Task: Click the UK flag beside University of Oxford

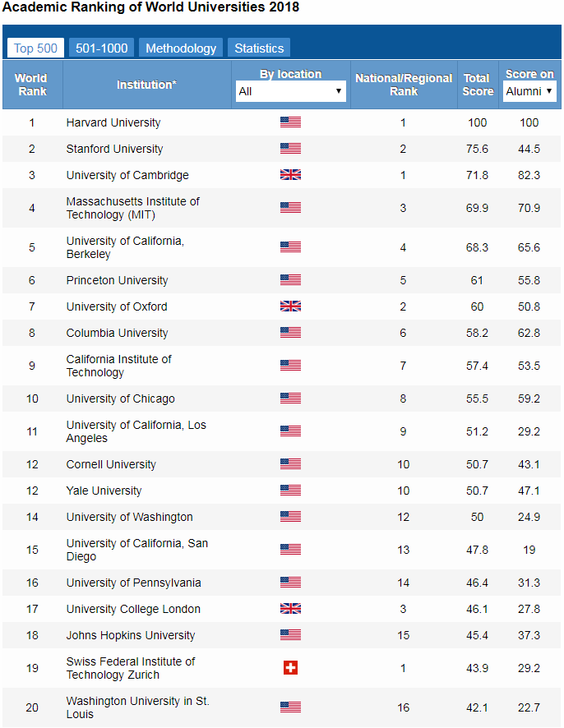Action: pos(290,306)
